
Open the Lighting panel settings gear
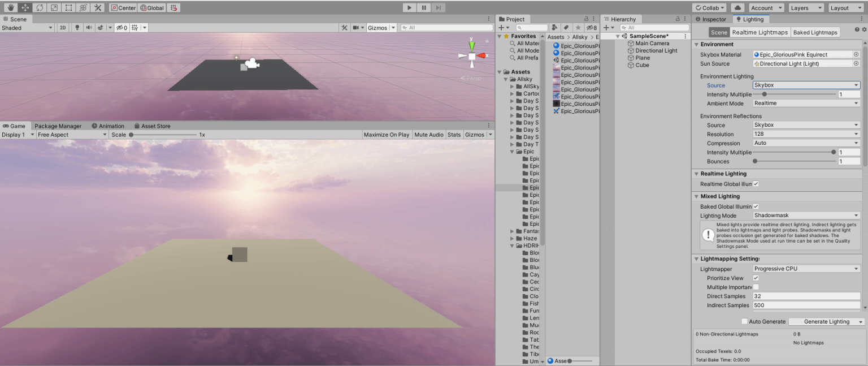point(864,28)
